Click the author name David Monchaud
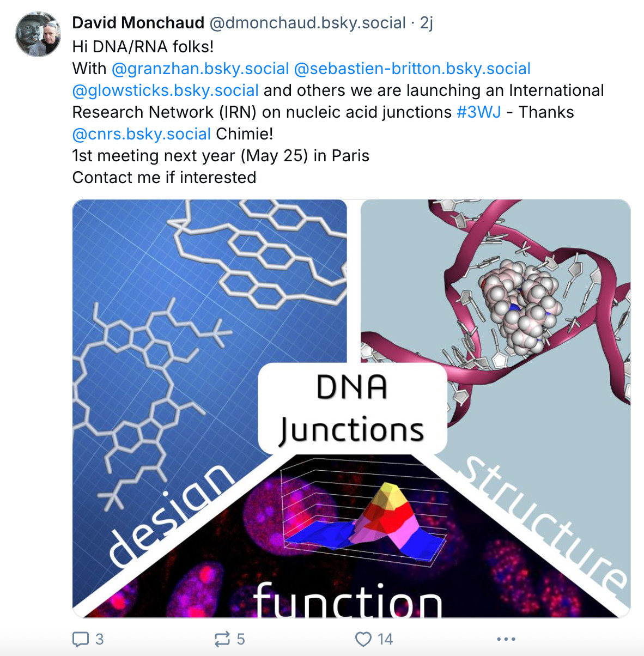This screenshot has height=656, width=644. [x=138, y=23]
